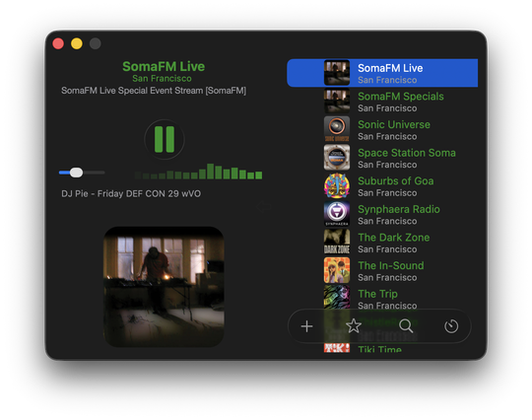Image resolution: width=532 pixels, height=420 pixels.
Task: Select the SomaFM Specials station
Action: click(382, 102)
